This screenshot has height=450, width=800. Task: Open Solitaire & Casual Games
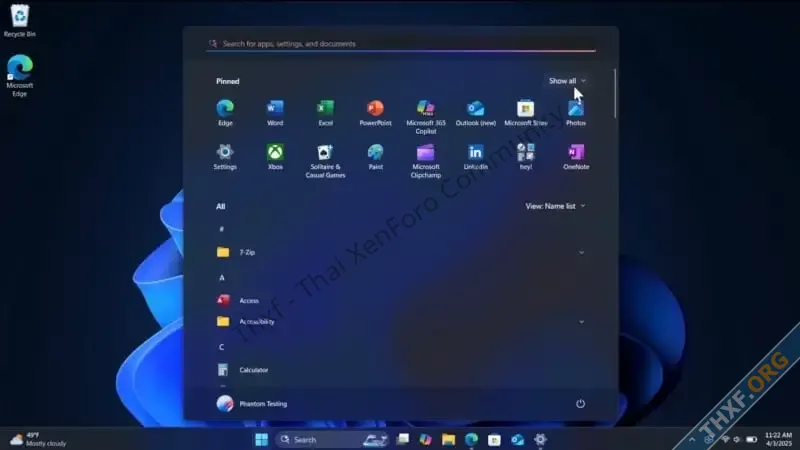(x=326, y=161)
